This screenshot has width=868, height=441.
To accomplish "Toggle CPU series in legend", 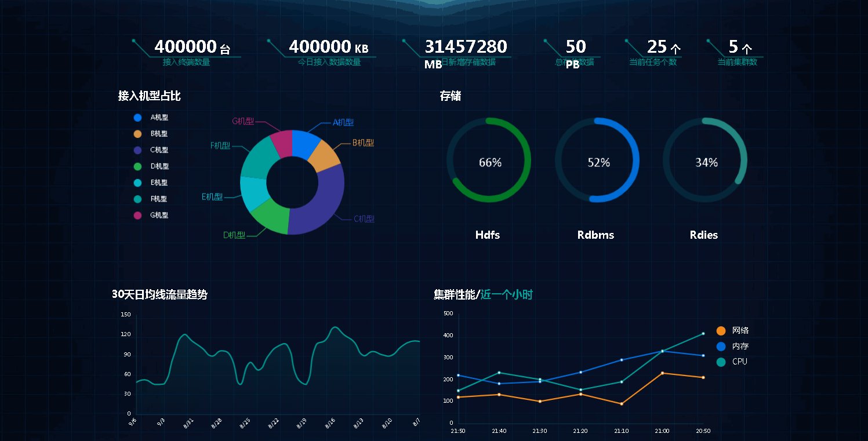I will tap(732, 362).
